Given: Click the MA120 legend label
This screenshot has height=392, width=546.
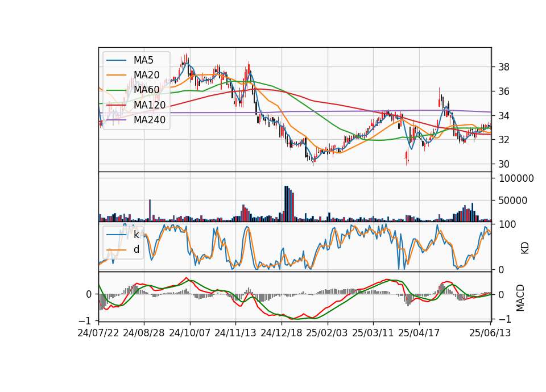Looking at the screenshot, I should point(150,105).
